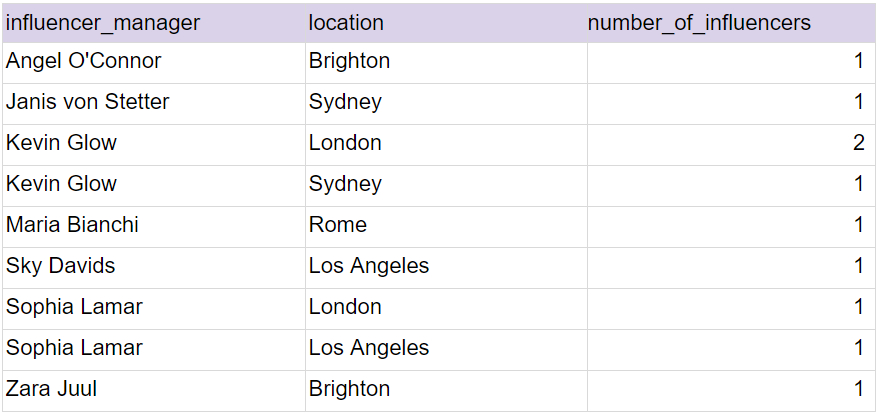Click the Rome location cell

pos(338,225)
